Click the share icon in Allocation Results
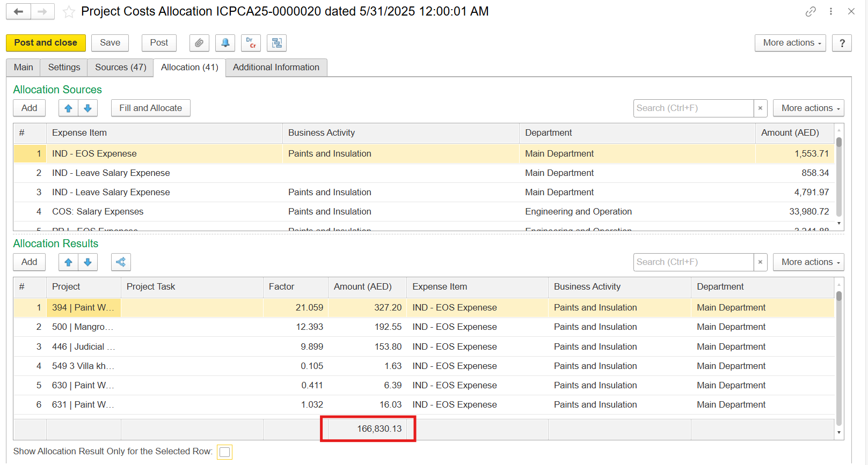 [121, 262]
